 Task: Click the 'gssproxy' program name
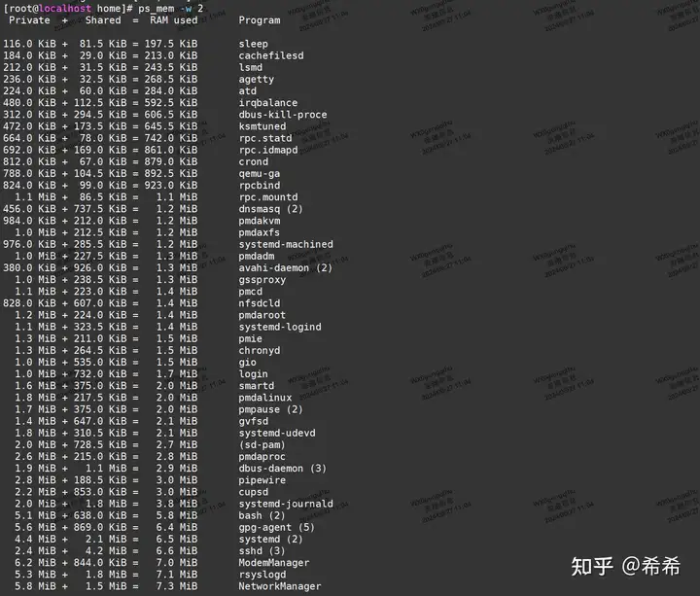pyautogui.click(x=262, y=280)
